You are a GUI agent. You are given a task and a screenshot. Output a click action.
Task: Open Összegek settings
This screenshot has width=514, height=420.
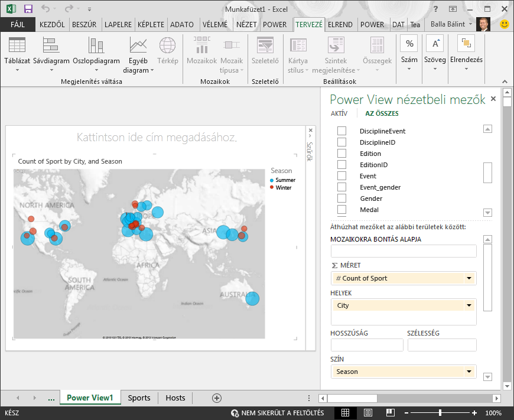pos(377,54)
